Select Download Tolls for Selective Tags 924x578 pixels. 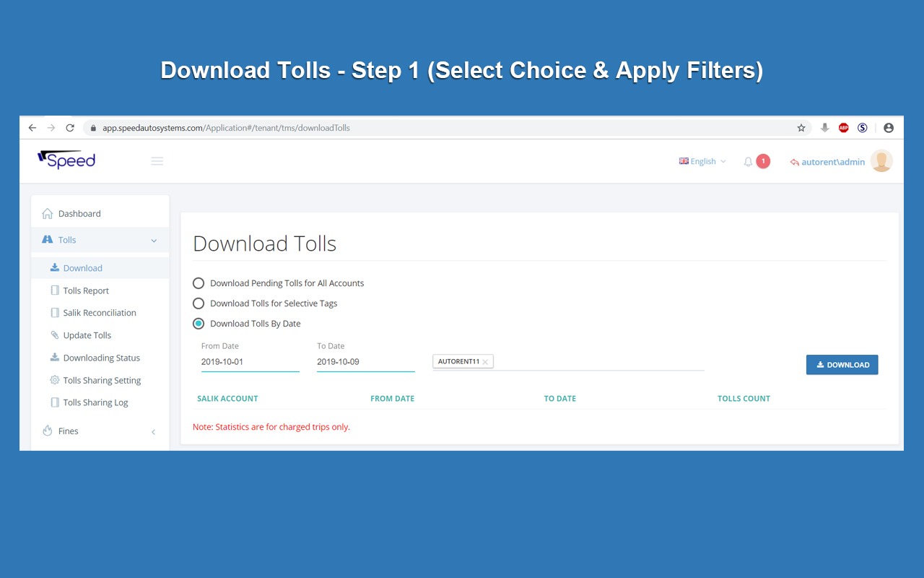point(199,303)
